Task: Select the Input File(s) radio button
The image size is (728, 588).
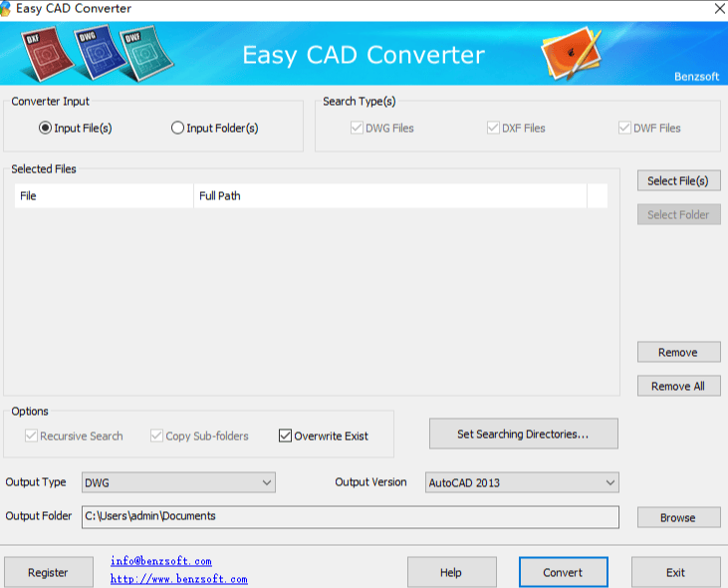Action: 45,128
